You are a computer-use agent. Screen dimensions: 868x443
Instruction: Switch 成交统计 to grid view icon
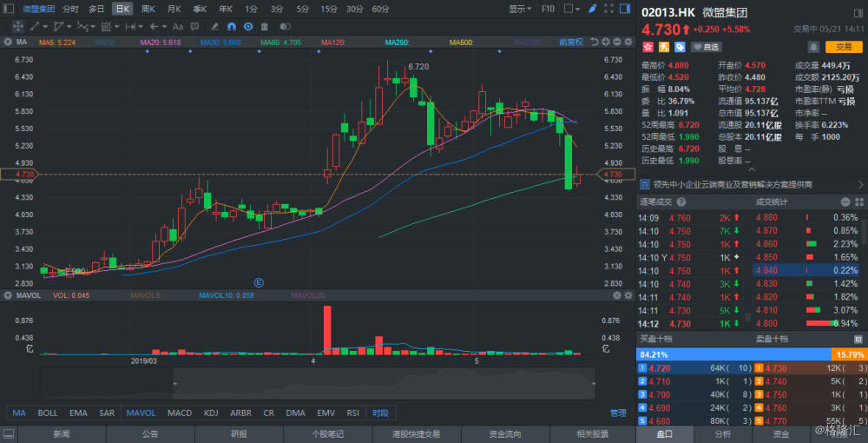858,202
